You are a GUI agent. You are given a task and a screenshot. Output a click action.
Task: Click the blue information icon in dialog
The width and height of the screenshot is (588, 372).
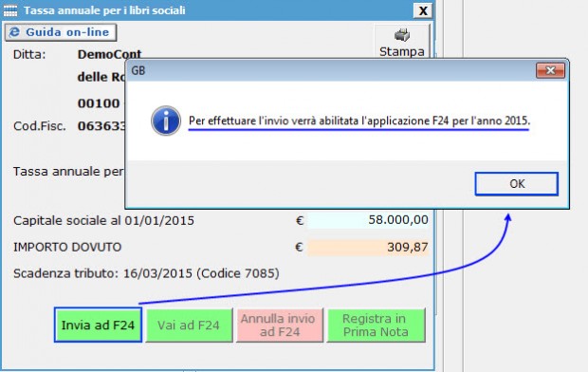click(166, 121)
